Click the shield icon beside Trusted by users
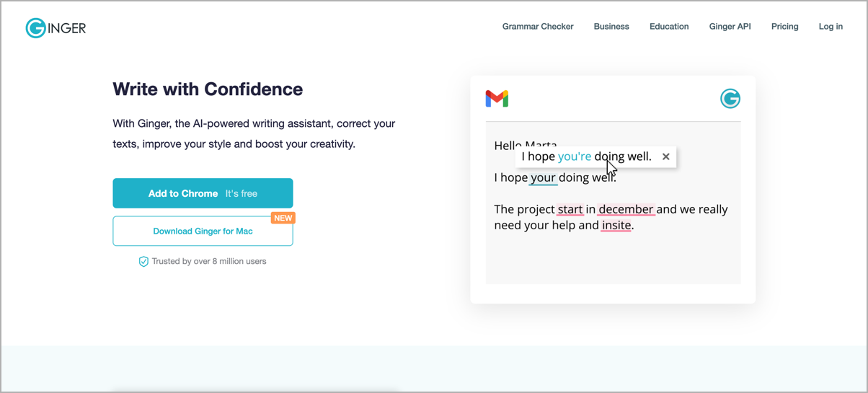 [143, 262]
